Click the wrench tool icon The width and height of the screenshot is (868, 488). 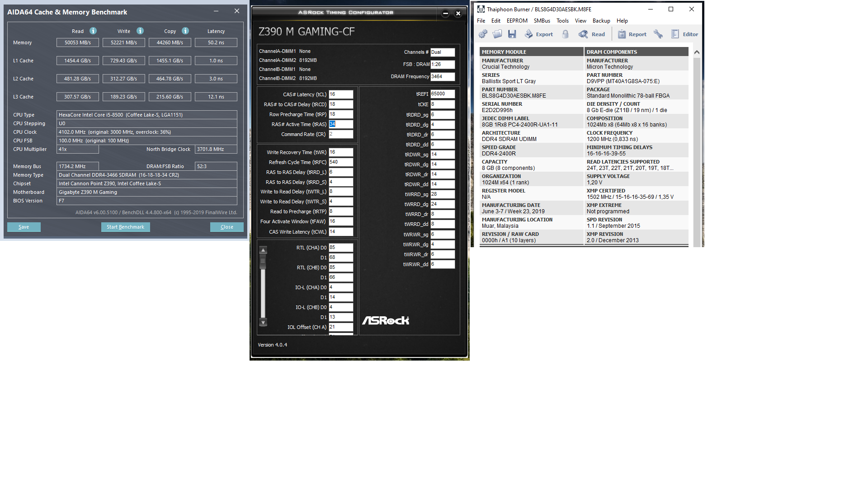click(658, 34)
